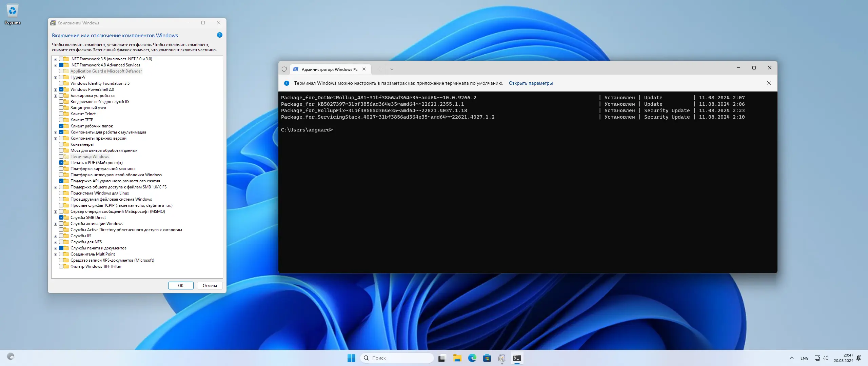This screenshot has width=868, height=366.
Task: Click the help question mark icon
Action: click(x=219, y=35)
